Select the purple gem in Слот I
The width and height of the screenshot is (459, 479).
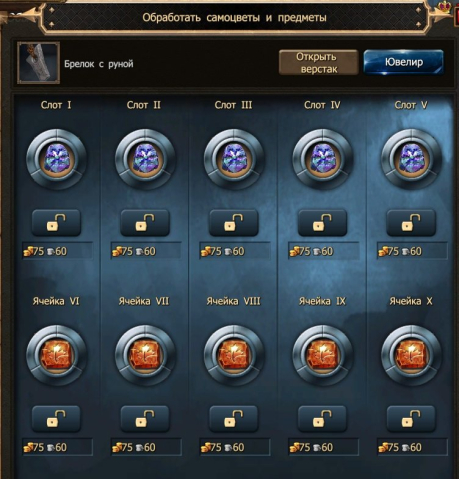[x=56, y=159]
